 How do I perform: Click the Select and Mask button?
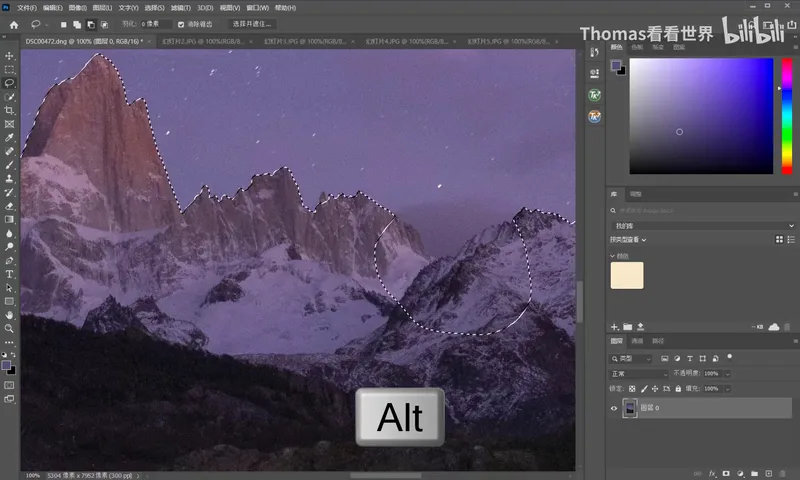click(x=252, y=24)
